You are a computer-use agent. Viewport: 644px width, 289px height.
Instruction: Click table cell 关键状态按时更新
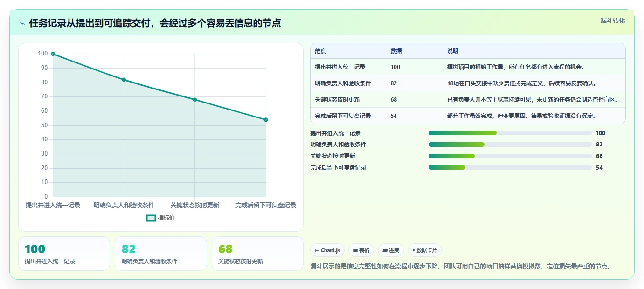coord(337,100)
